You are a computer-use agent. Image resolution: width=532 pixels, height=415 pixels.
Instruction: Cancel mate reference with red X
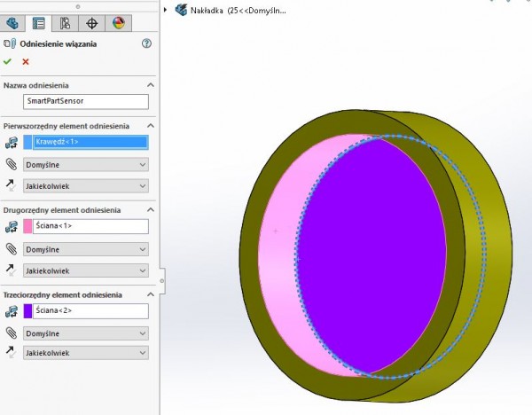coord(26,61)
